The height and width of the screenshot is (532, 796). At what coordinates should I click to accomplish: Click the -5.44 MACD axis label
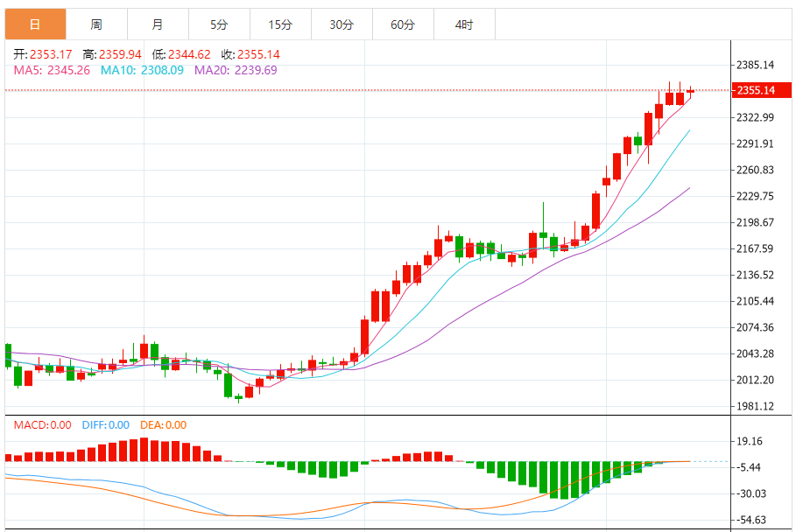coord(749,467)
